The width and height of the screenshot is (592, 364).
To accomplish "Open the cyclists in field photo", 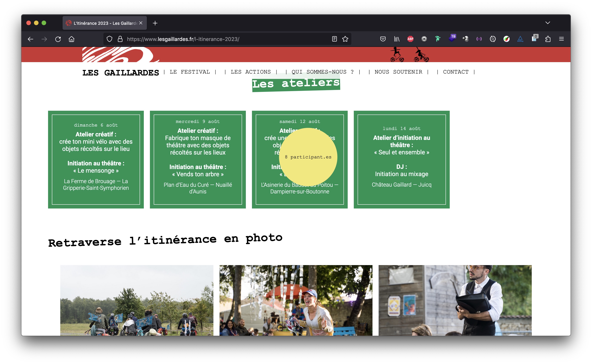I will pos(137,301).
